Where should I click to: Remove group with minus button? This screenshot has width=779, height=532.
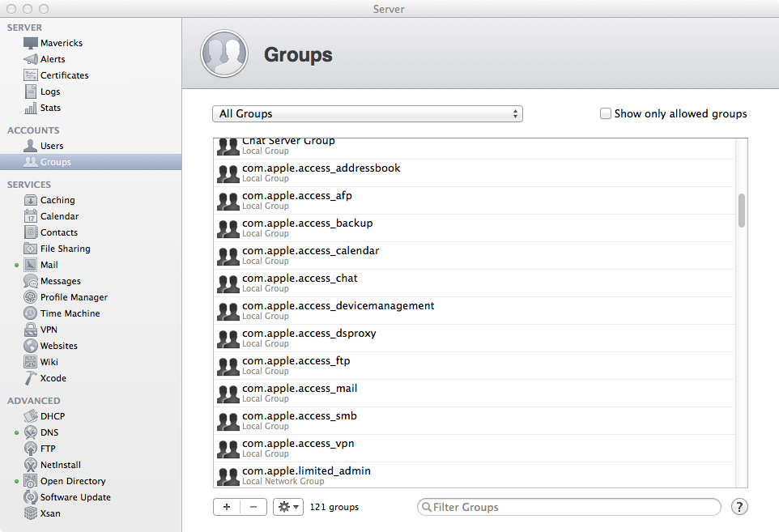click(x=253, y=507)
